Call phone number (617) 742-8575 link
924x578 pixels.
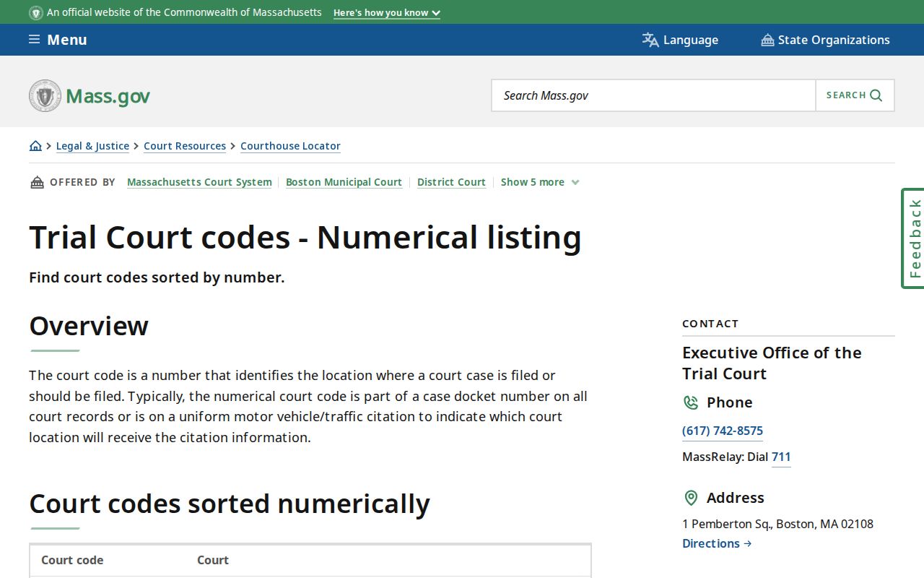pos(723,431)
